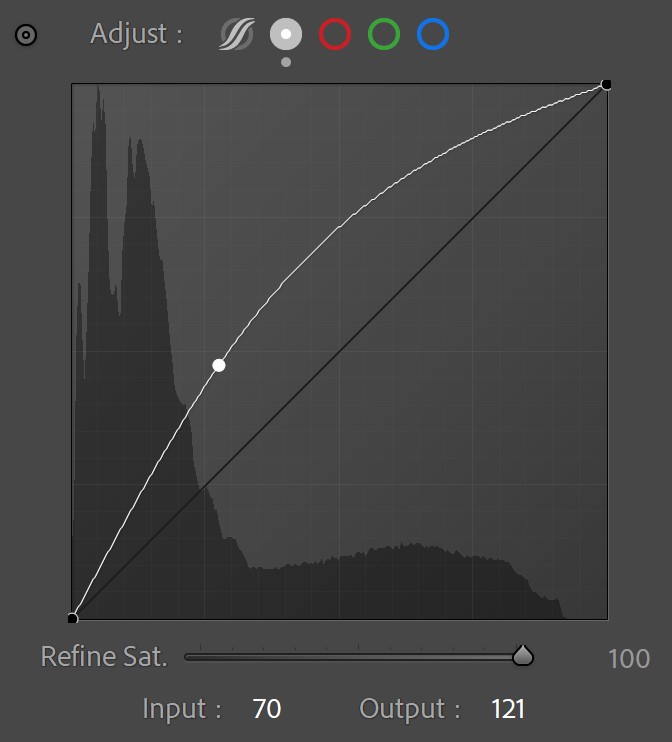
Task: Select the red channel curve
Action: (335, 35)
